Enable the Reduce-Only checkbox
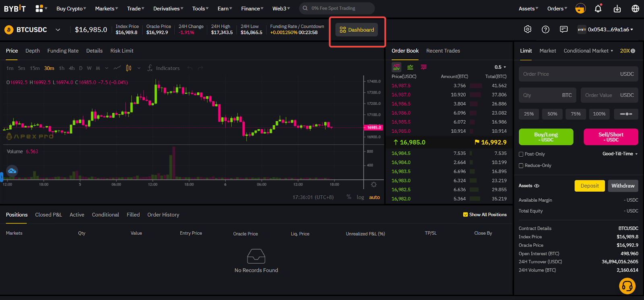Viewport: 644px width, 300px height. (x=521, y=166)
